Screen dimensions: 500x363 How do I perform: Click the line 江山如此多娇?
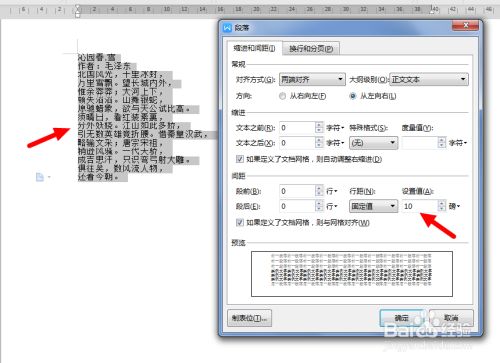(152, 126)
